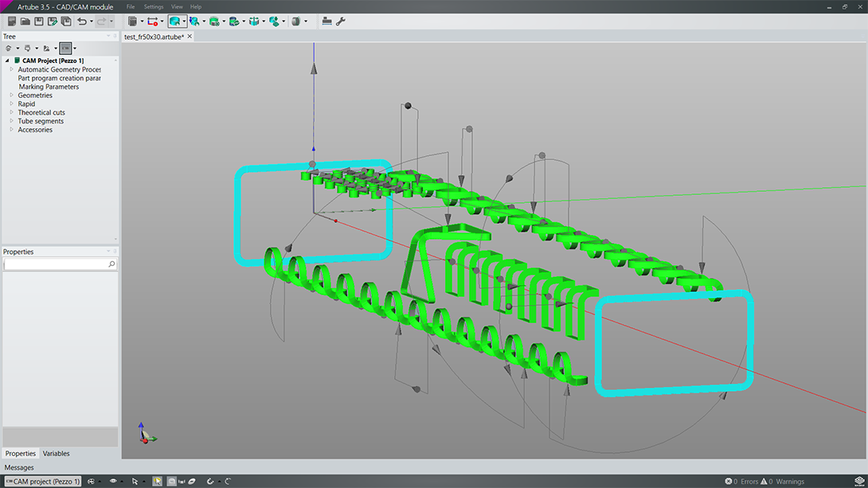Click the eye visibility icon in bottom toolbar
Image resolution: width=868 pixels, height=488 pixels.
point(113,481)
